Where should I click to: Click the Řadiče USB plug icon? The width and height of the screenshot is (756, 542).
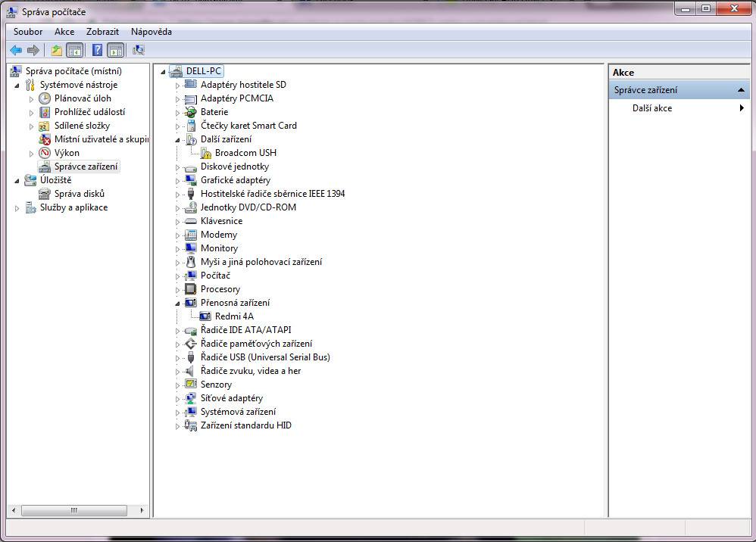click(x=191, y=357)
